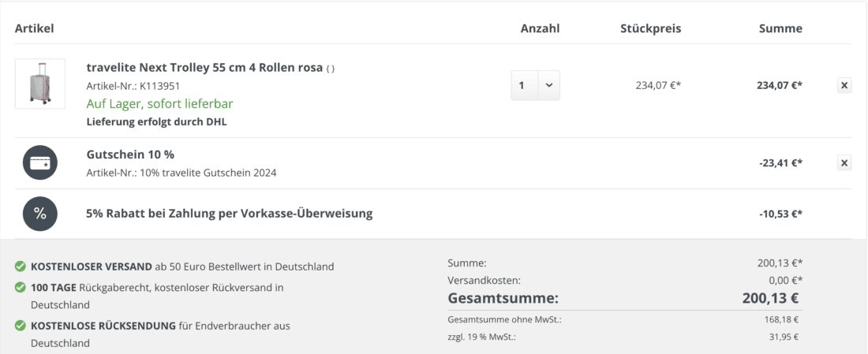Image resolution: width=868 pixels, height=354 pixels.
Task: Click the Gutschein 10 % label
Action: pyautogui.click(x=130, y=155)
